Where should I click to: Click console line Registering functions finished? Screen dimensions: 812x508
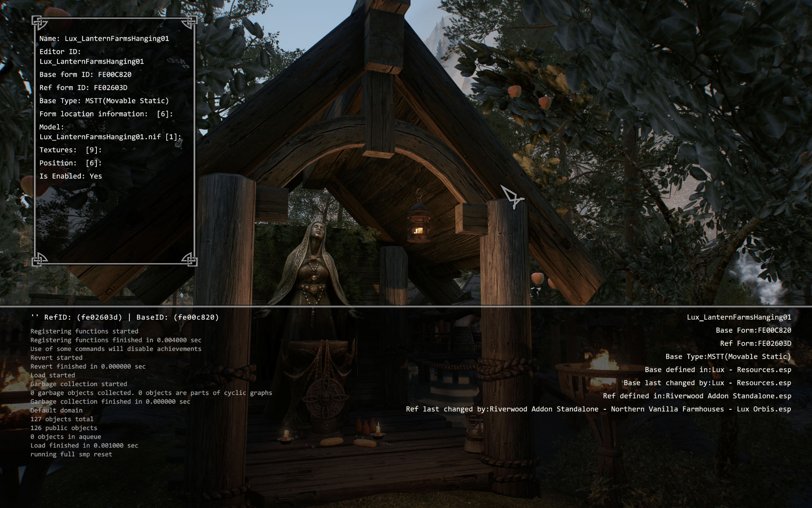[x=116, y=340]
